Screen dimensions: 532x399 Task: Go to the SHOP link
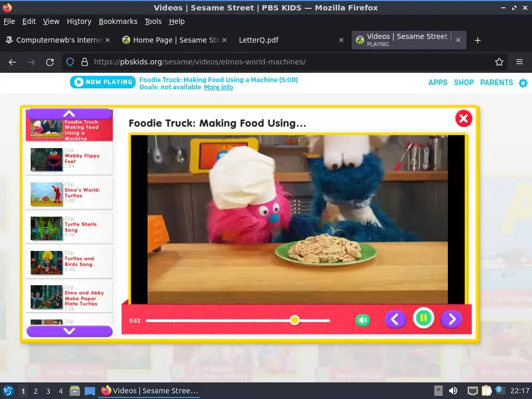click(x=463, y=83)
